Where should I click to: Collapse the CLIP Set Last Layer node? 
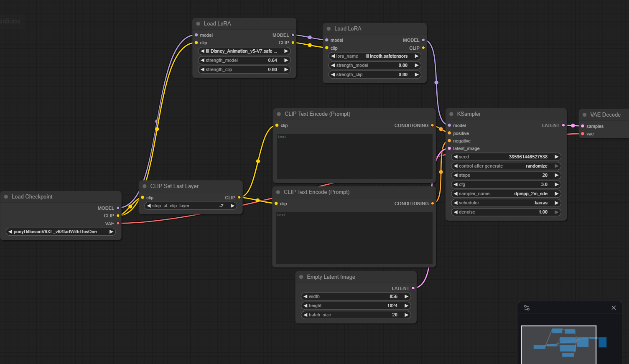tap(145, 186)
